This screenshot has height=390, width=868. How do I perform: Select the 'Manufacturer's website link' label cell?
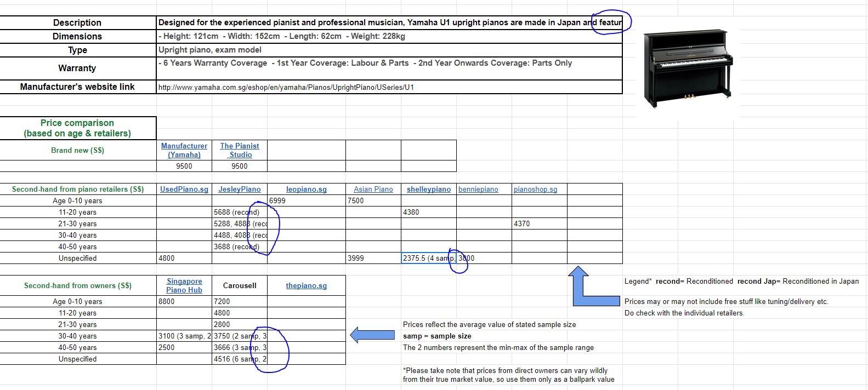[77, 87]
